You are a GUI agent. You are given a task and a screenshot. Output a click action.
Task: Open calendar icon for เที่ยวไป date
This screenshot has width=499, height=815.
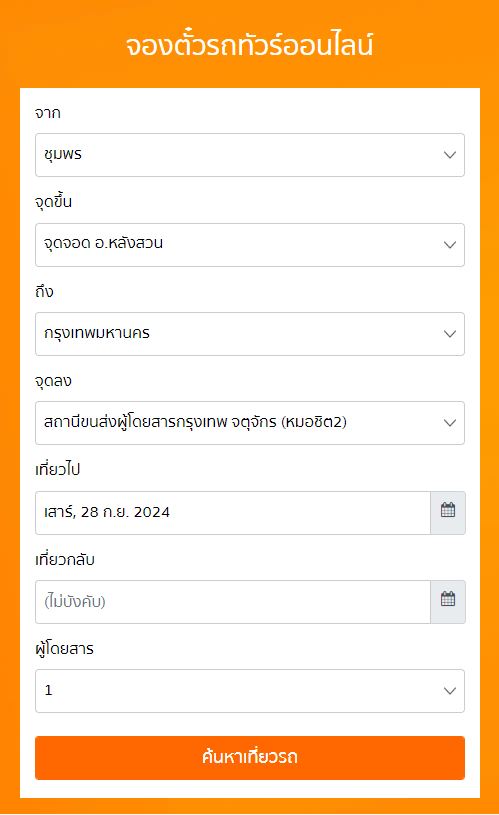tap(448, 512)
